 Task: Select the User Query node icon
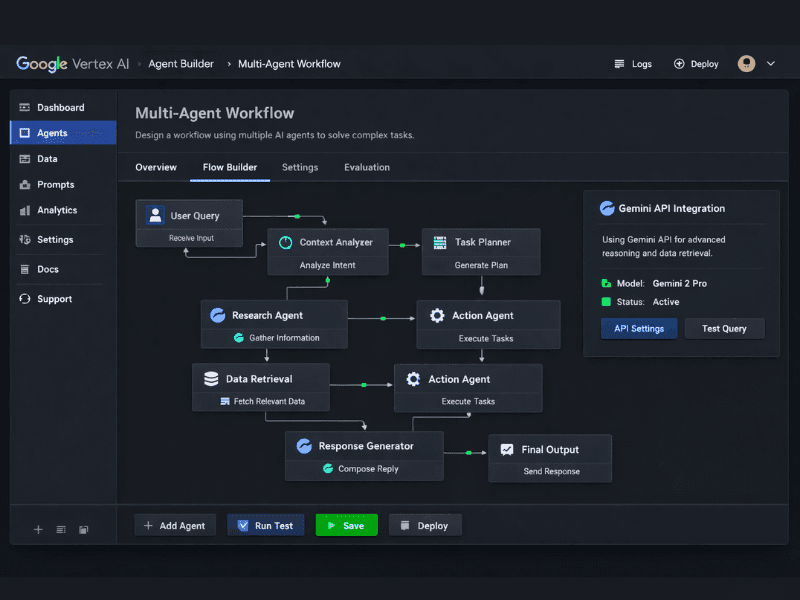(154, 215)
